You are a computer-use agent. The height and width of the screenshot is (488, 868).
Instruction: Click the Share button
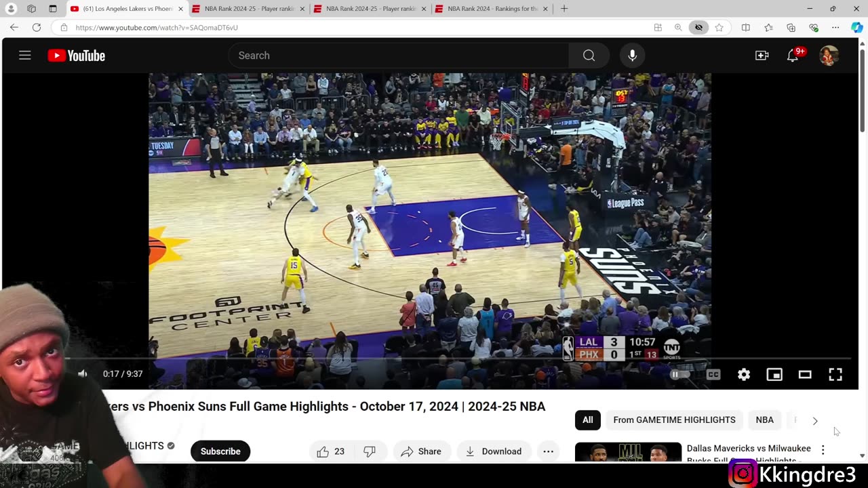pos(421,451)
